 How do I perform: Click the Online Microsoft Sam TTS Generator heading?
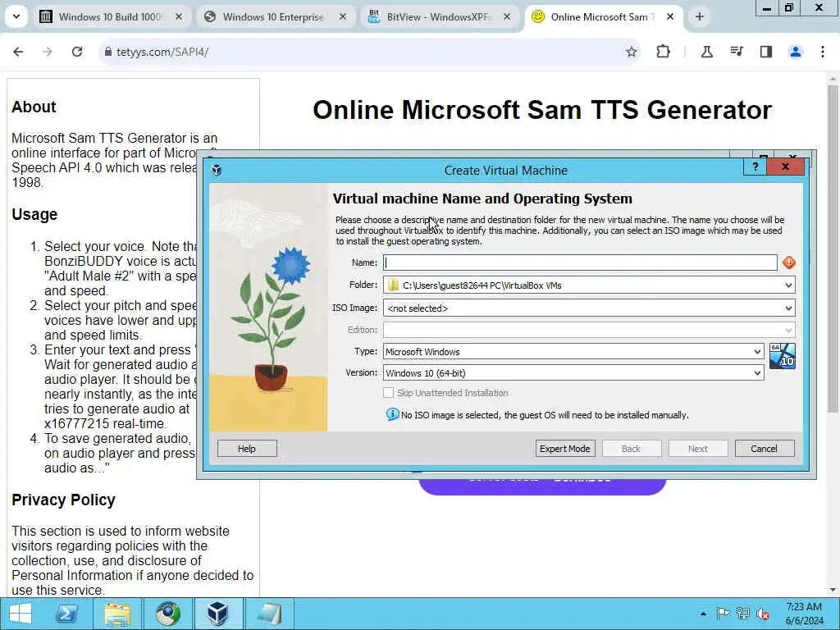[542, 110]
